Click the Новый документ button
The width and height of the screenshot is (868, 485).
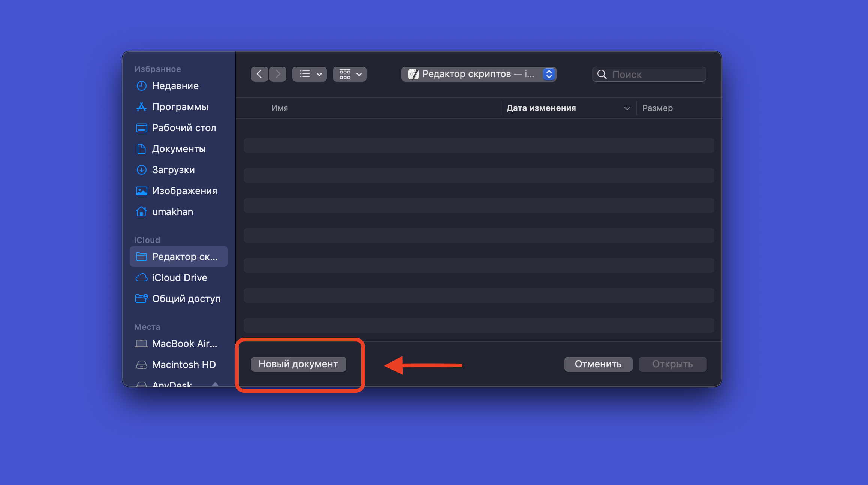pos(298,364)
